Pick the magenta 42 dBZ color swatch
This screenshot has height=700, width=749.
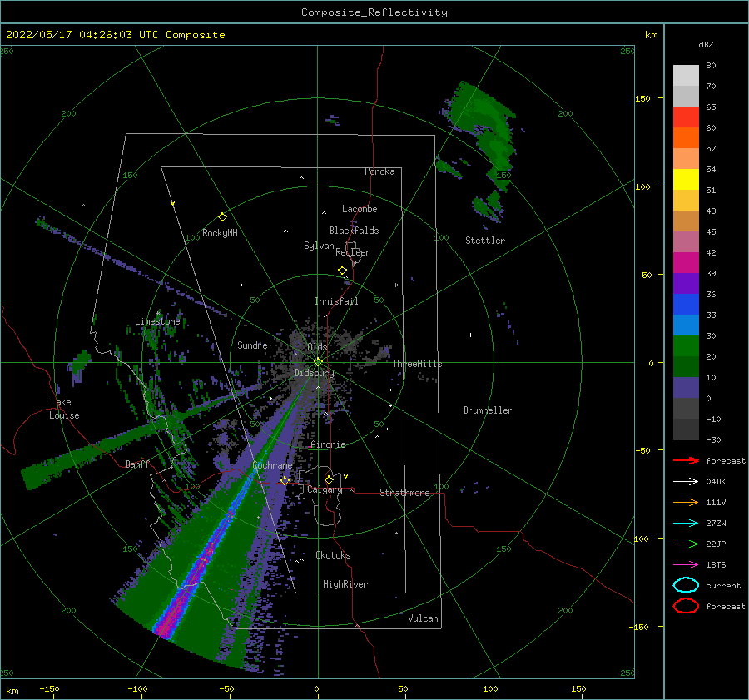click(686, 262)
